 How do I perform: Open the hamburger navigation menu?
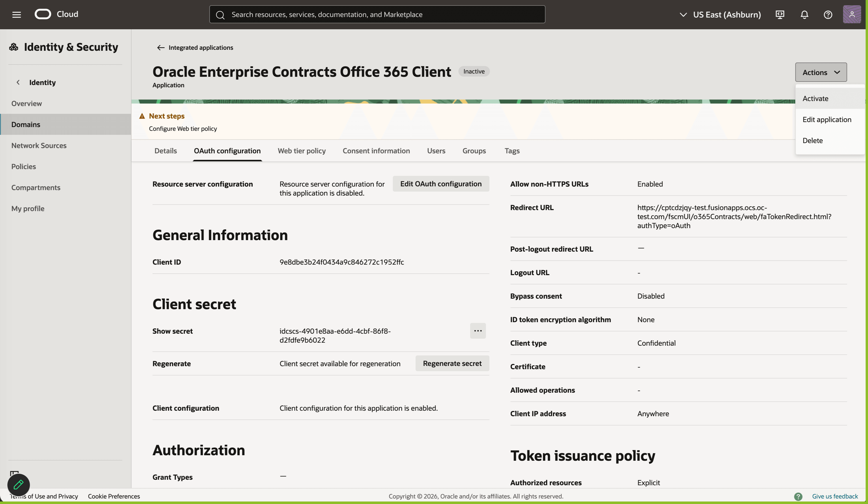17,15
